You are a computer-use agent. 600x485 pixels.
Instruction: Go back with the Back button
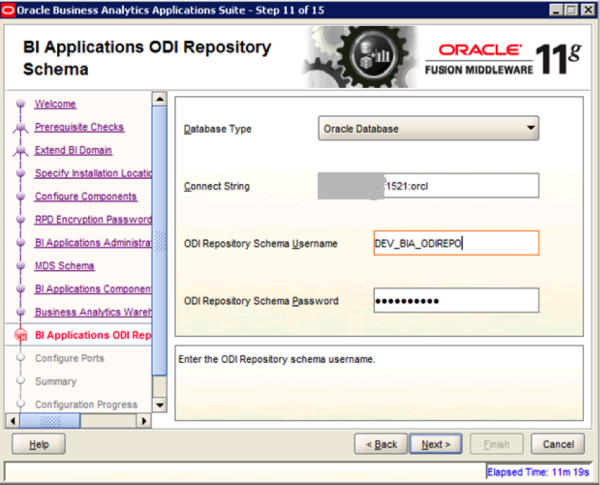click(x=382, y=444)
